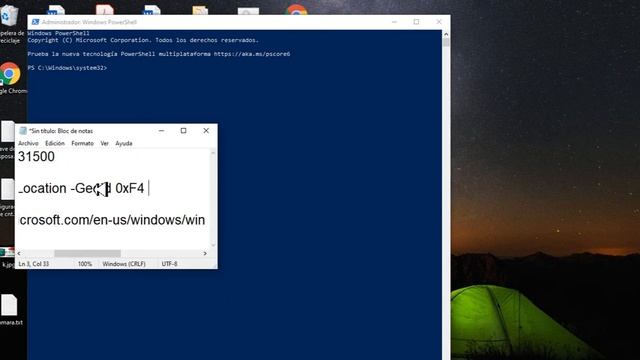The image size is (640, 360).
Task: Open the Archivo menu in Notepad
Action: [28, 143]
